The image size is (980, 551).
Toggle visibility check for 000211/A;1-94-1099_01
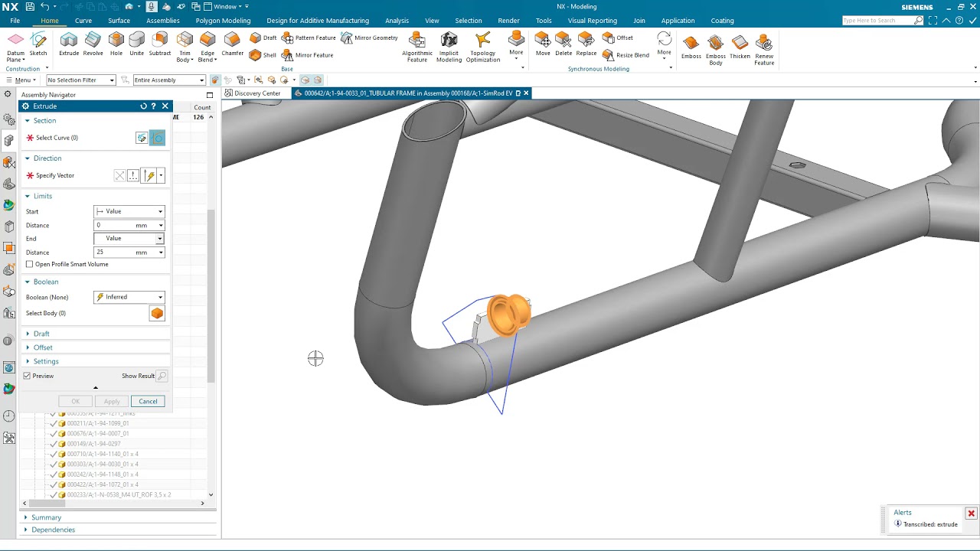click(53, 423)
